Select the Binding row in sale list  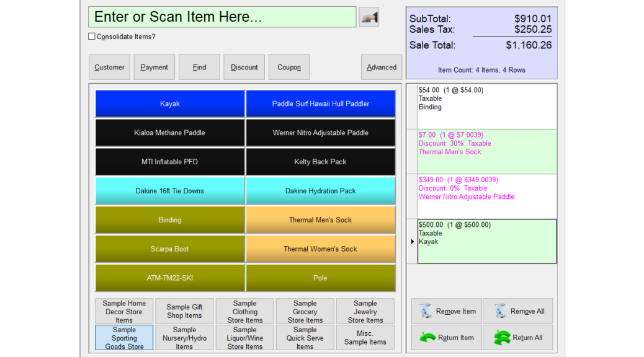486,106
